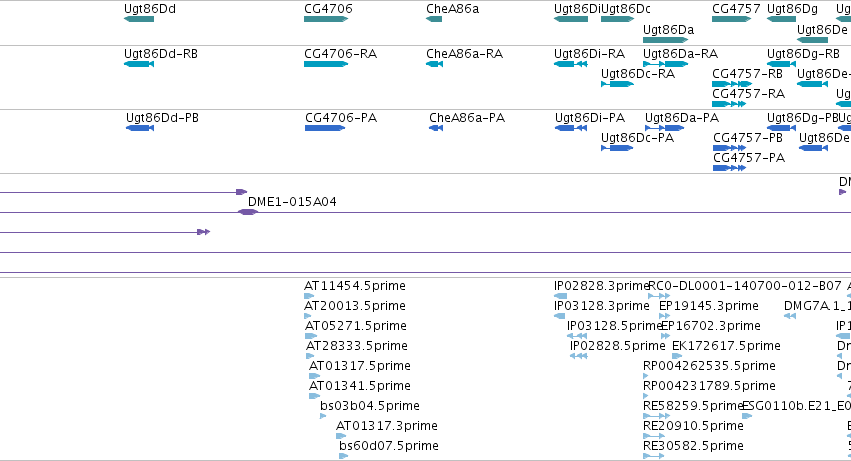Click the Ugt86Dc-PA protein glyph
The image size is (851, 461).
pyautogui.click(x=618, y=148)
